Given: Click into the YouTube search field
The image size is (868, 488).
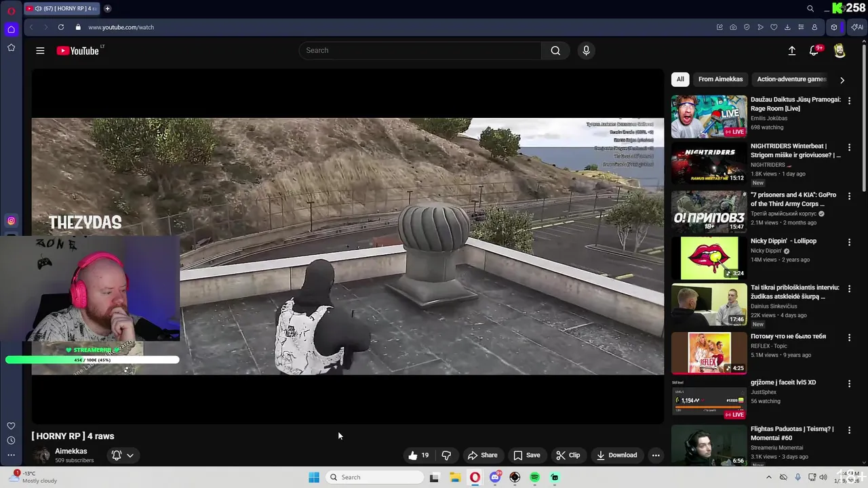Looking at the screenshot, I should [x=420, y=50].
